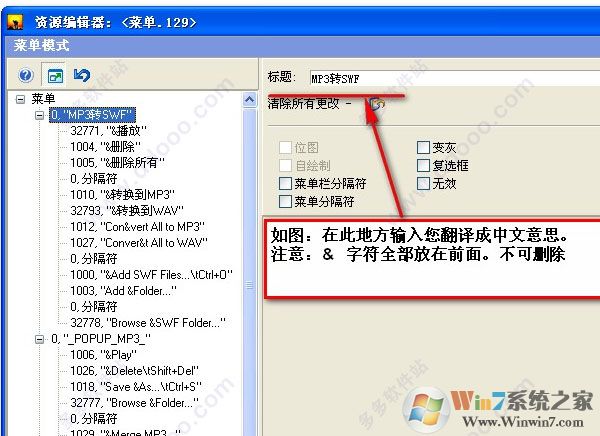Collapse the "_POPUP_MP3_" tree node

point(39,339)
